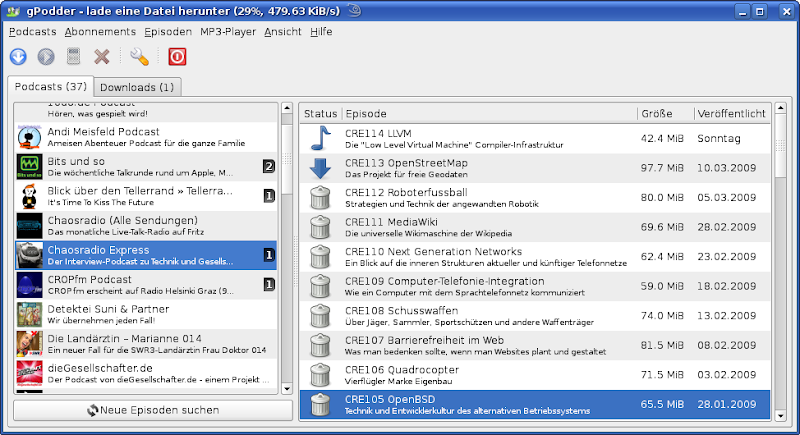Select episode CRE113 OpenStreetMap
The image size is (800, 435).
click(535, 168)
